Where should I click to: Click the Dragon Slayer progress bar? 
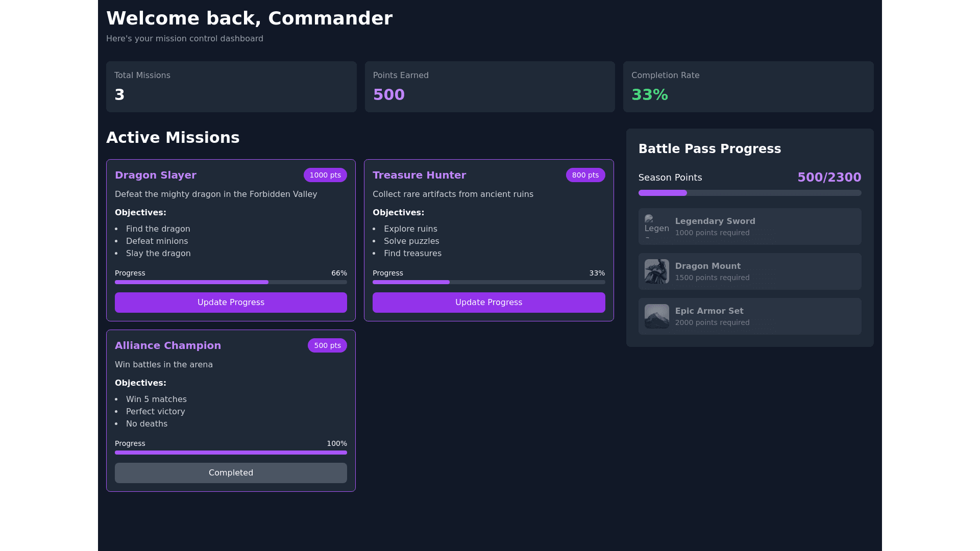pos(231,282)
